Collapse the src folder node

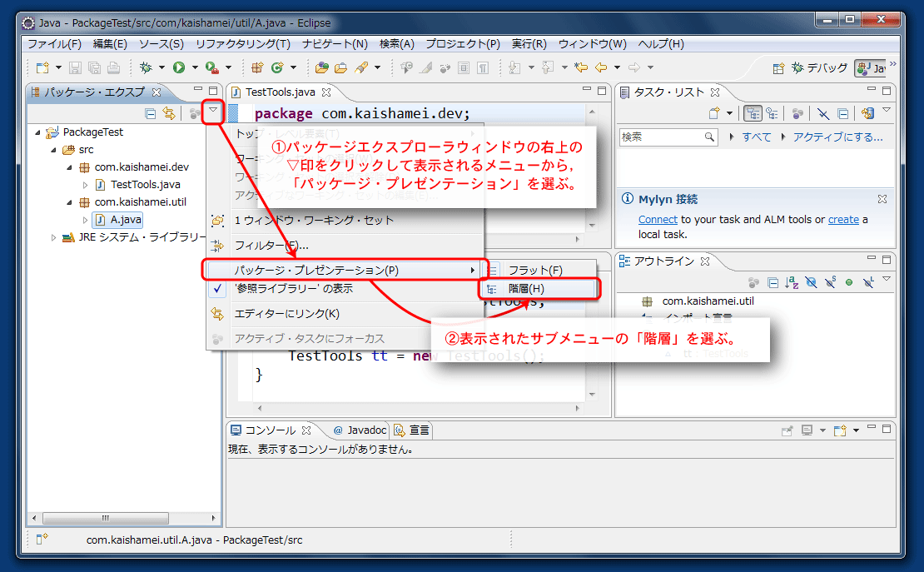(x=53, y=150)
